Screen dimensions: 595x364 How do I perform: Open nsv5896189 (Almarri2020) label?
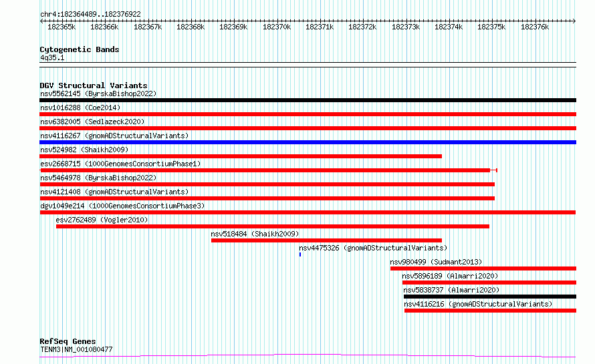click(450, 276)
